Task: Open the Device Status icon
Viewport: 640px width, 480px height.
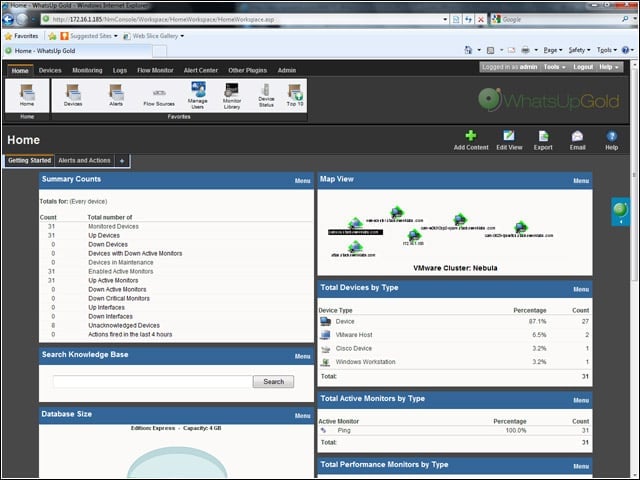Action: tap(266, 96)
